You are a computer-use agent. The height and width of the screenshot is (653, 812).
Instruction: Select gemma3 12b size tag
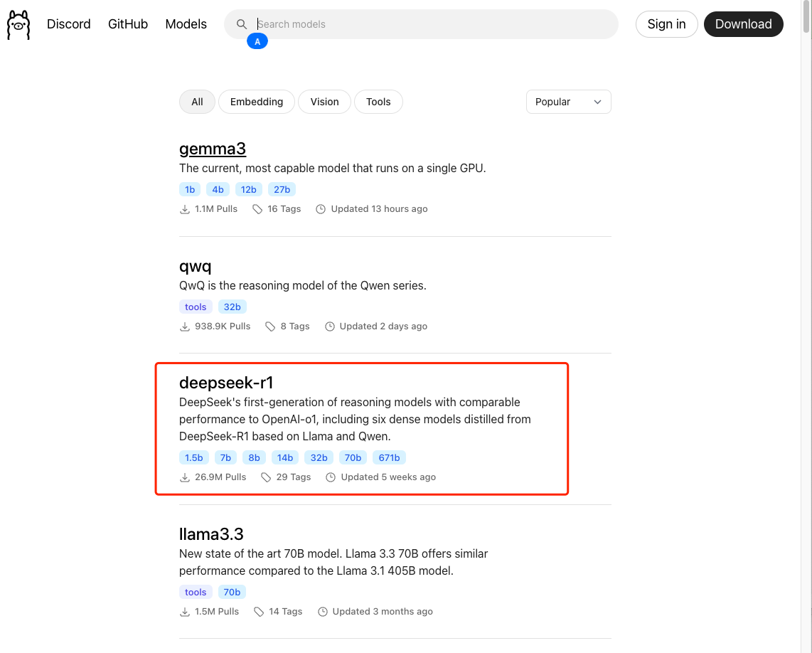(249, 190)
